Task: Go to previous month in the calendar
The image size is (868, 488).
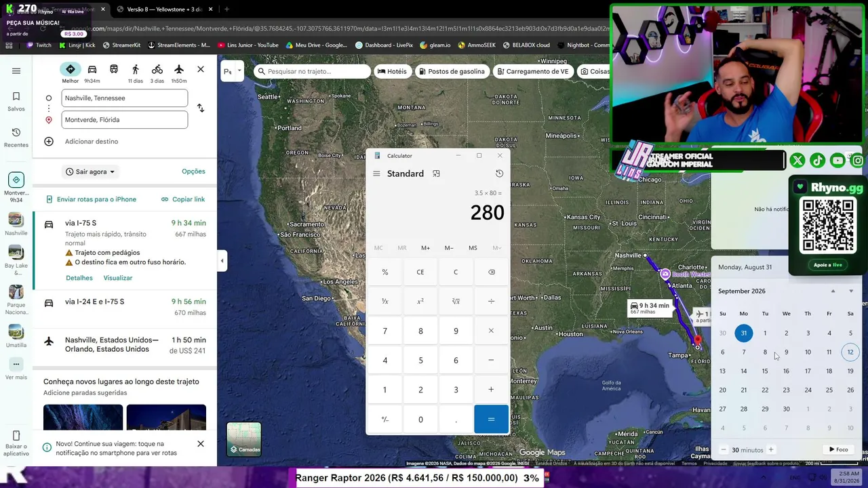Action: (833, 291)
